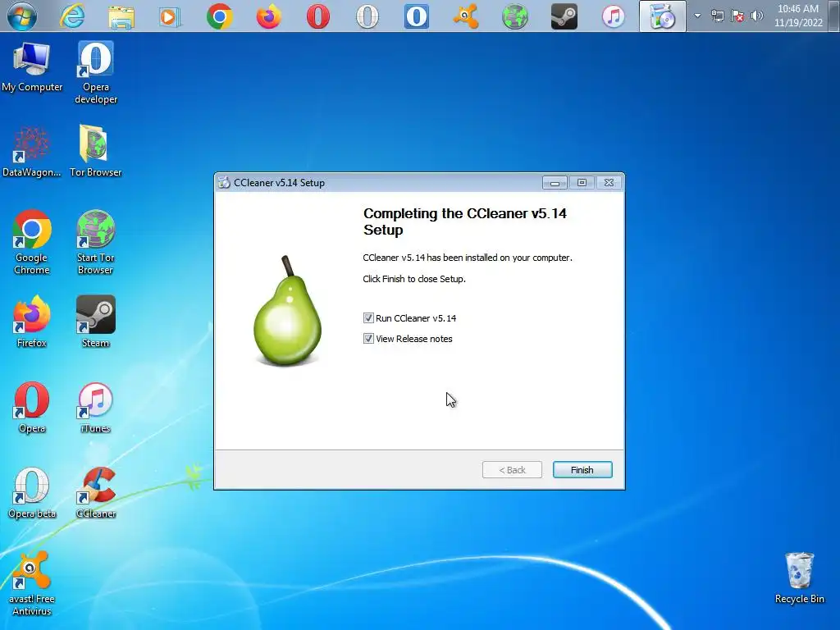Select the iTunes desktop shortcut
Viewport: 840px width, 630px height.
click(95, 407)
